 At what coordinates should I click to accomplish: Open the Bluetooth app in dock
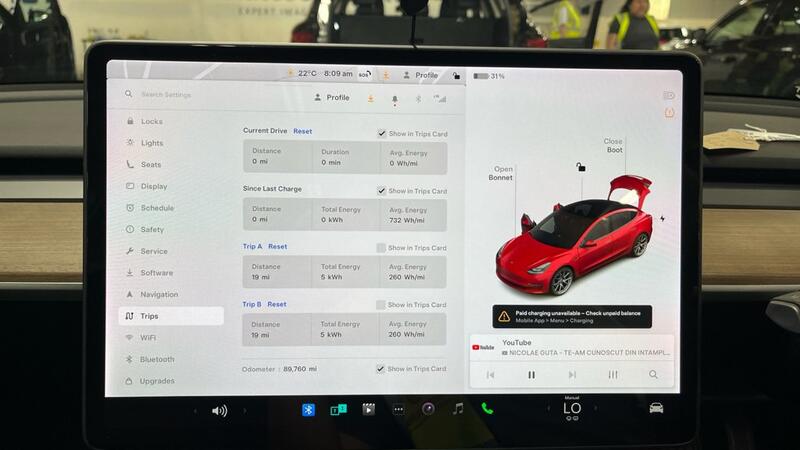pyautogui.click(x=308, y=410)
